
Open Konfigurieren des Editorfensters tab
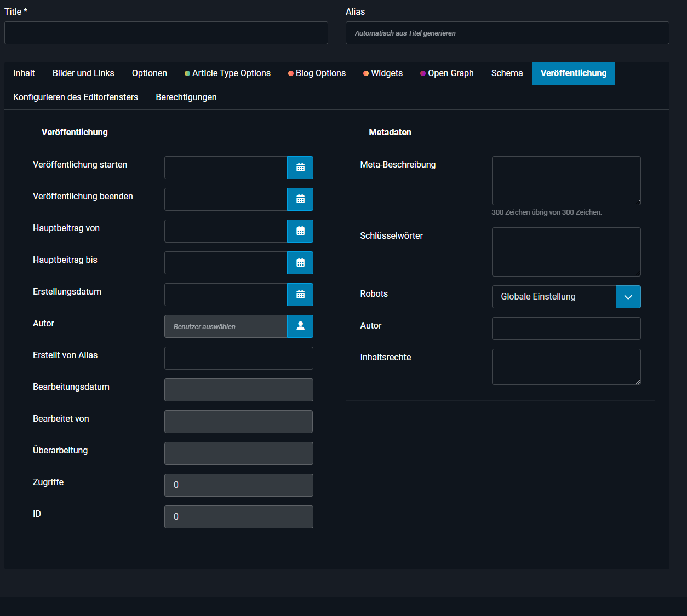point(76,97)
